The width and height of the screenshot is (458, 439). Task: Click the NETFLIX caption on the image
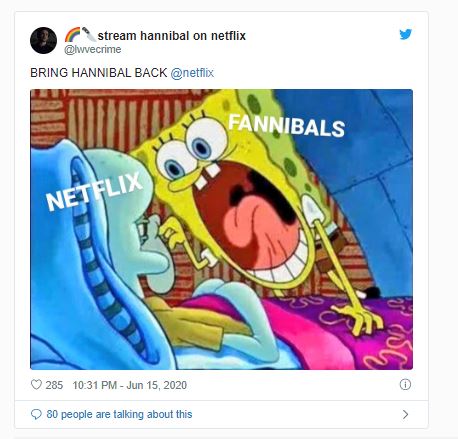(x=94, y=191)
